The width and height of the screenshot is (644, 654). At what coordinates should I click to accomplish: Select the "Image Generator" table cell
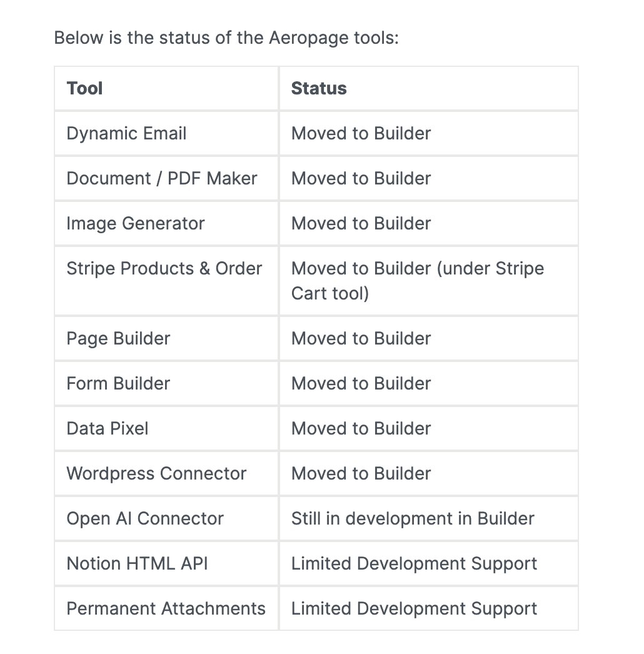coord(136,224)
